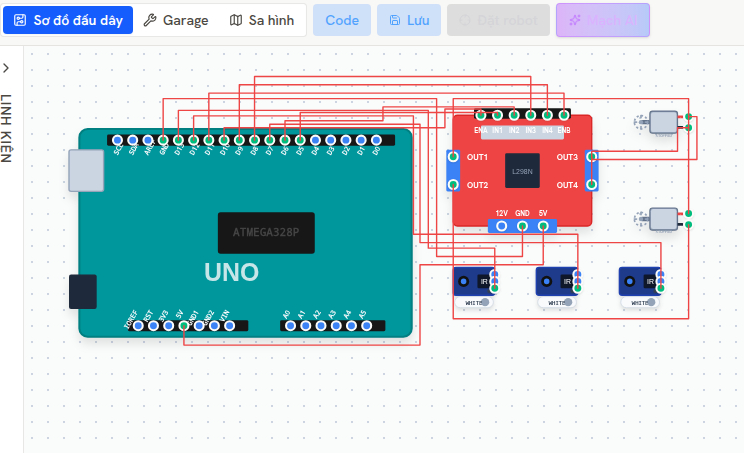Click the top-row GND pin on the UNO
Image resolution: width=744 pixels, height=453 pixels.
pos(163,140)
